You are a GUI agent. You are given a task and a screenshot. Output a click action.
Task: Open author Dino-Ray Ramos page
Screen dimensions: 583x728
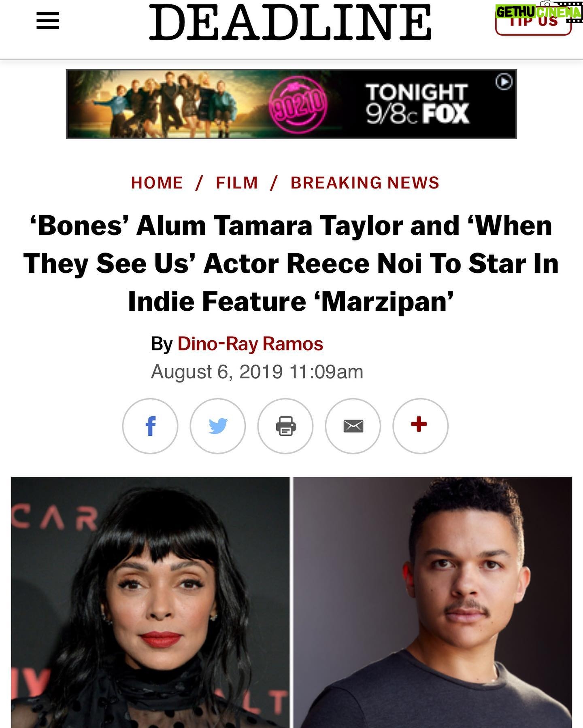tap(250, 344)
